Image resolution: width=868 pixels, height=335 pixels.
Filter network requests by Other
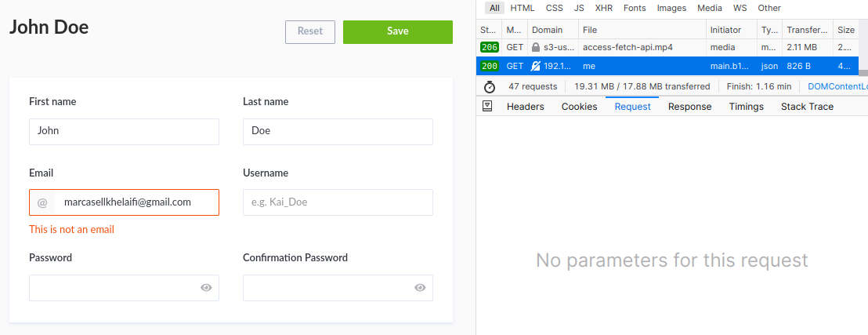coord(769,8)
